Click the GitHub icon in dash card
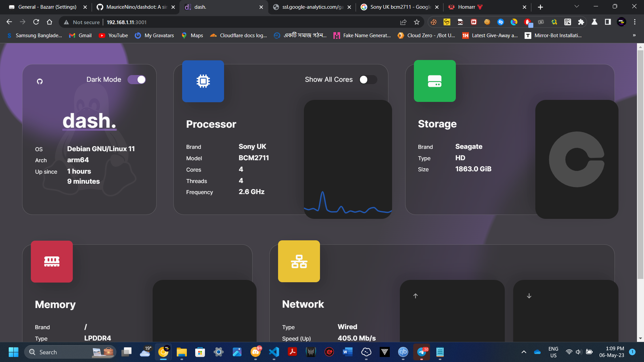Image resolution: width=644 pixels, height=362 pixels. coord(40,81)
